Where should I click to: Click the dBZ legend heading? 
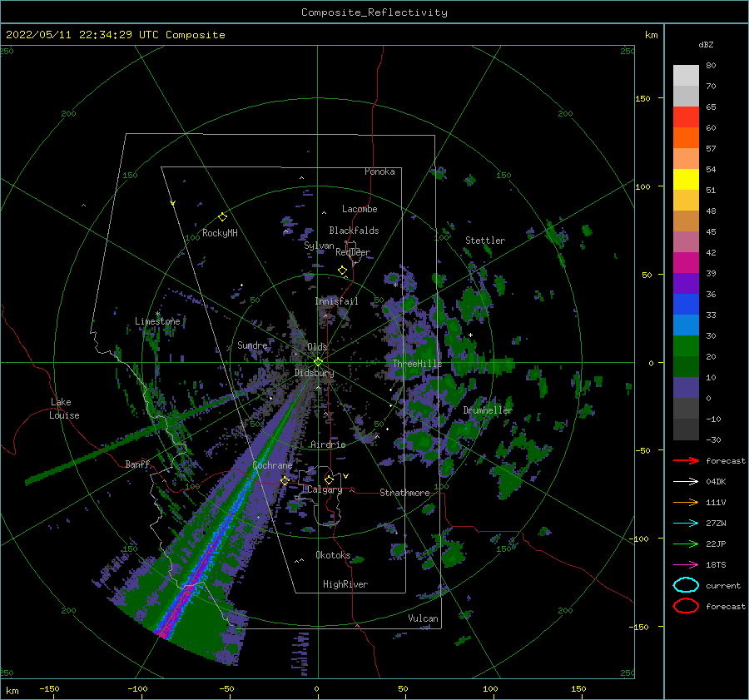pyautogui.click(x=706, y=44)
